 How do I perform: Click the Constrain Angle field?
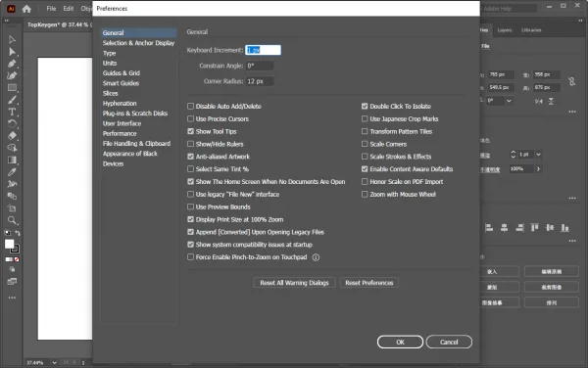pos(260,66)
